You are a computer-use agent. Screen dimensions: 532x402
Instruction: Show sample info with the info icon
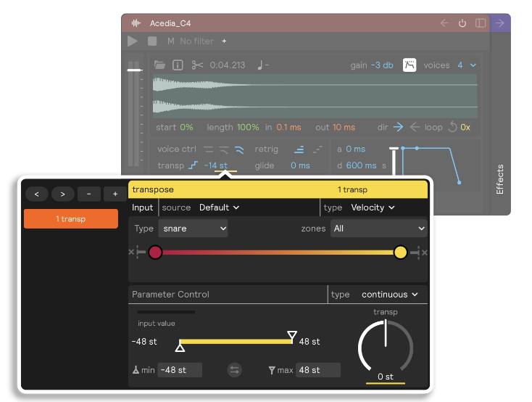[178, 65]
